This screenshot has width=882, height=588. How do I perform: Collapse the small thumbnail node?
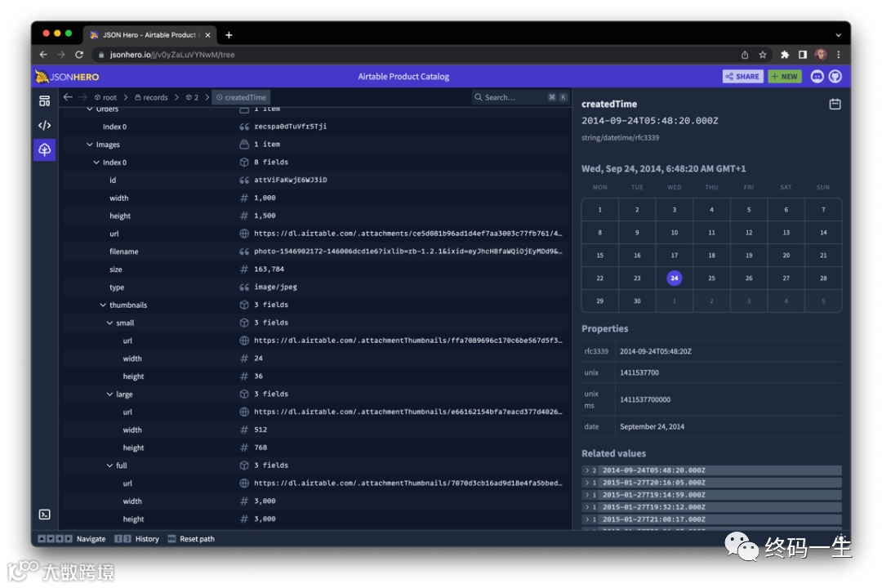pyautogui.click(x=109, y=323)
